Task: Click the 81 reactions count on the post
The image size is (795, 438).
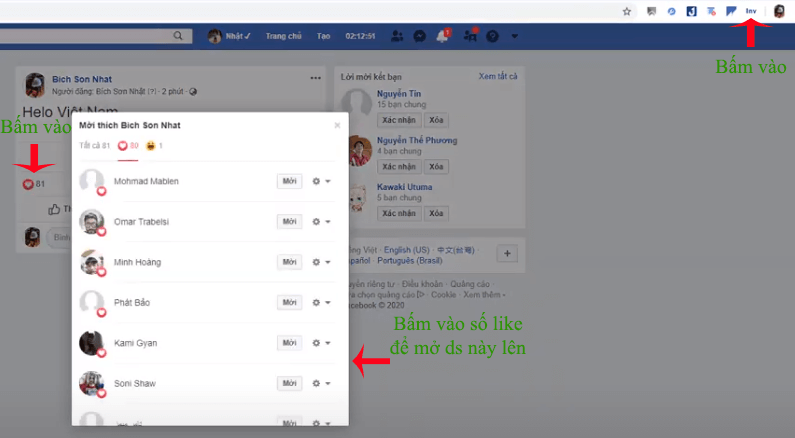Action: click(x=34, y=184)
